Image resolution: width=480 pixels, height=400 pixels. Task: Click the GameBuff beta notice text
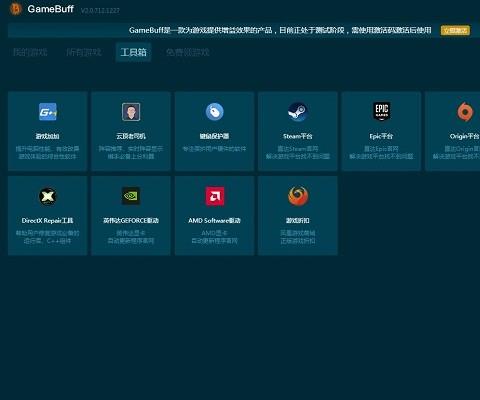tap(280, 30)
